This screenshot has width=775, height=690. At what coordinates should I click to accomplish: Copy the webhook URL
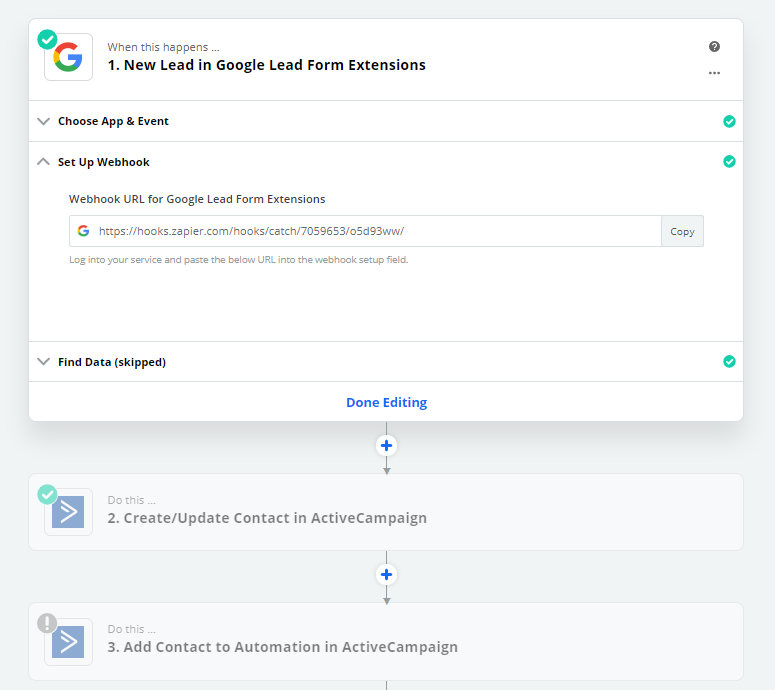pos(682,231)
